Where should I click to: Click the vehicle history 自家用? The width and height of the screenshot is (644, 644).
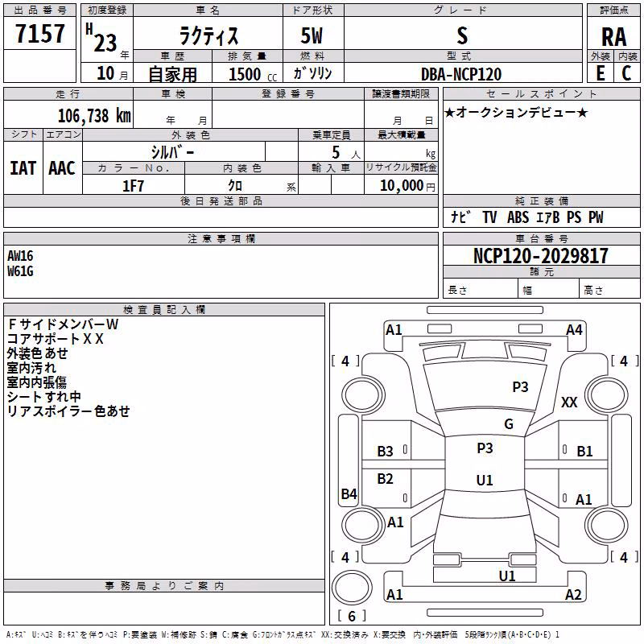(172, 74)
